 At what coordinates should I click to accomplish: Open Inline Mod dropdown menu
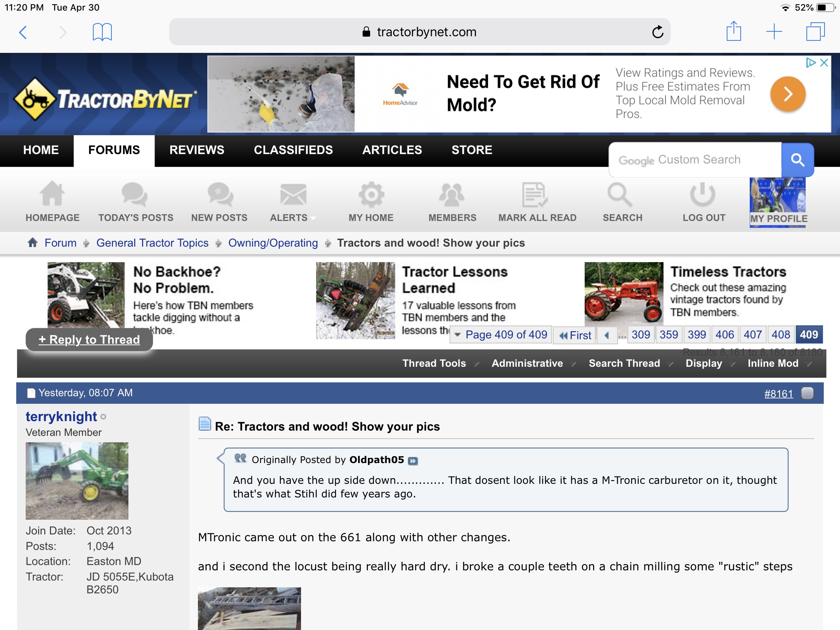(x=779, y=363)
